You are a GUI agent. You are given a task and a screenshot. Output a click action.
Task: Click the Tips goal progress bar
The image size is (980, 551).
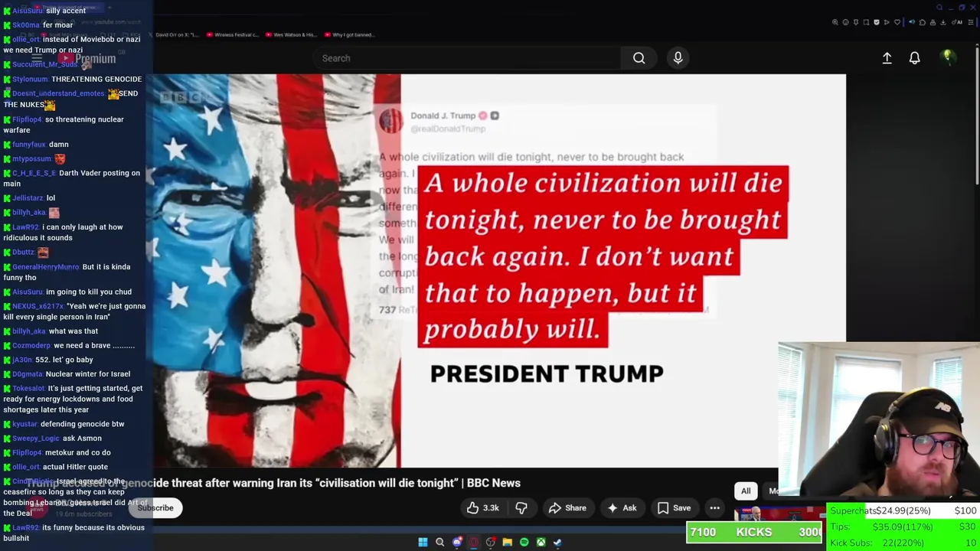[903, 527]
